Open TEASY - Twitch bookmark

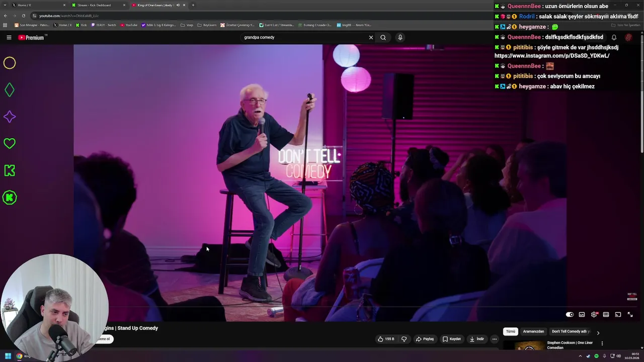click(x=104, y=25)
